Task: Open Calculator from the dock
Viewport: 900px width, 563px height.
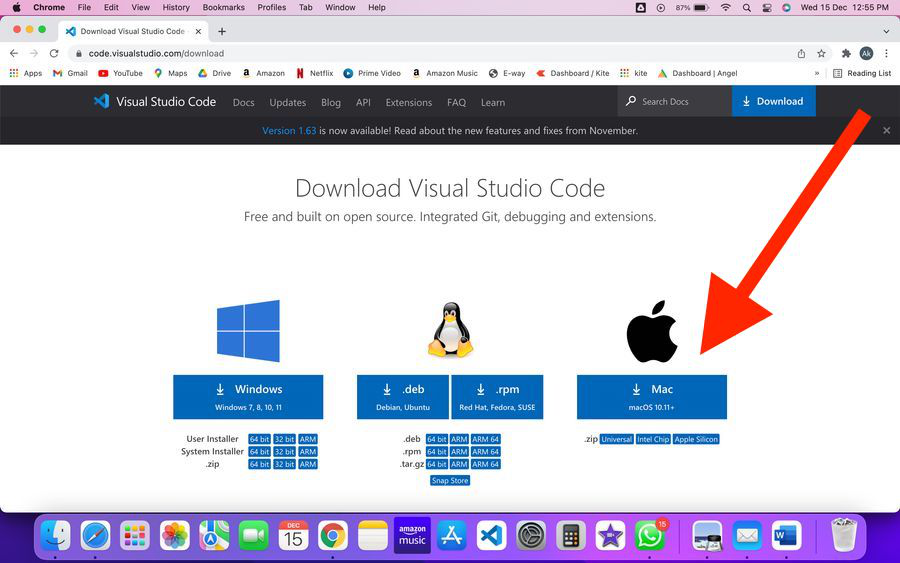Action: (x=571, y=536)
